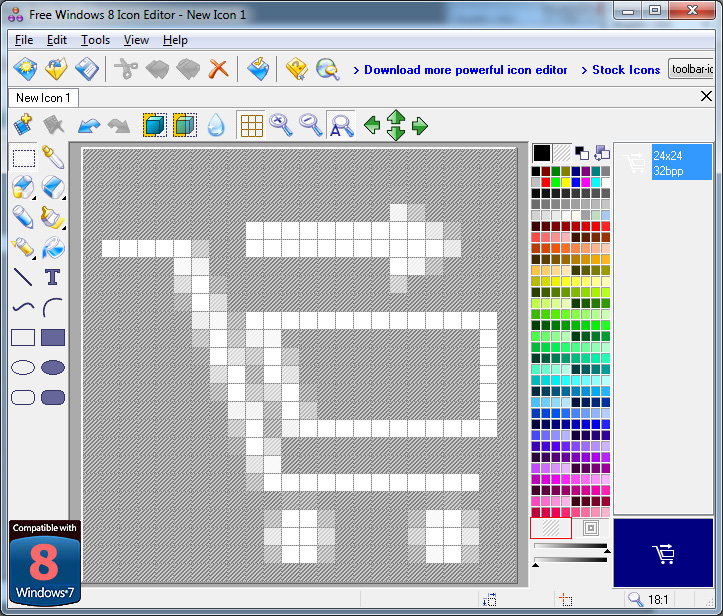
Task: Pick the bright yellow palette swatch
Action: (x=566, y=182)
